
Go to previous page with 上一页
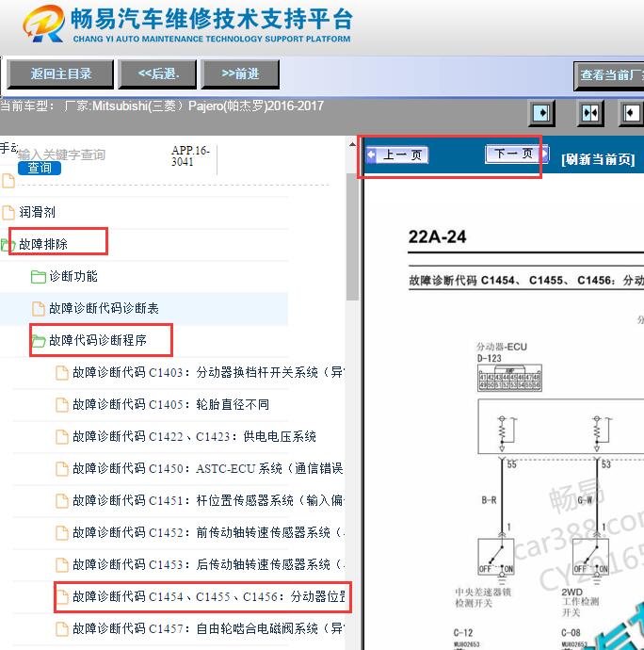(398, 155)
